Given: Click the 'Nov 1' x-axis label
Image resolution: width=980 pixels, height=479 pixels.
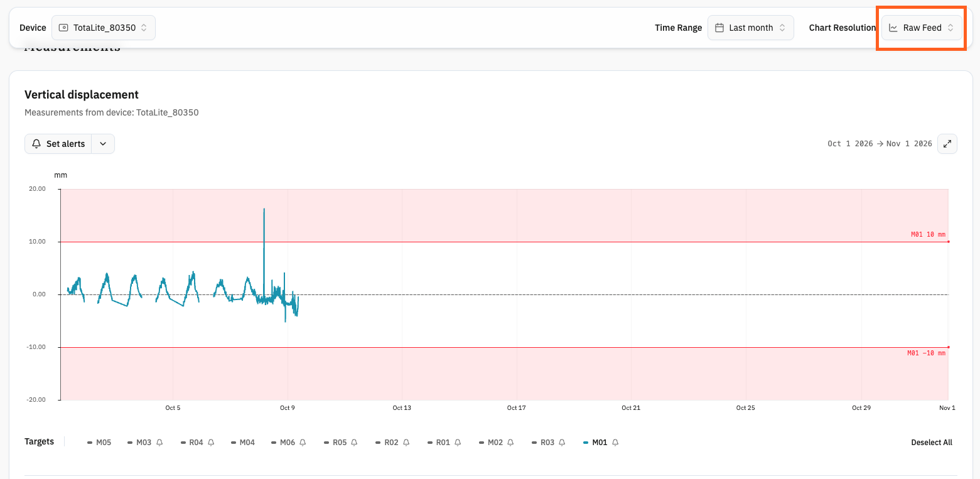Looking at the screenshot, I should tap(947, 408).
